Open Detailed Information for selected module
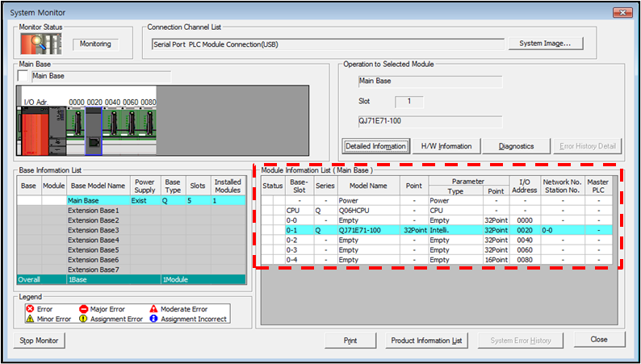 [x=375, y=146]
